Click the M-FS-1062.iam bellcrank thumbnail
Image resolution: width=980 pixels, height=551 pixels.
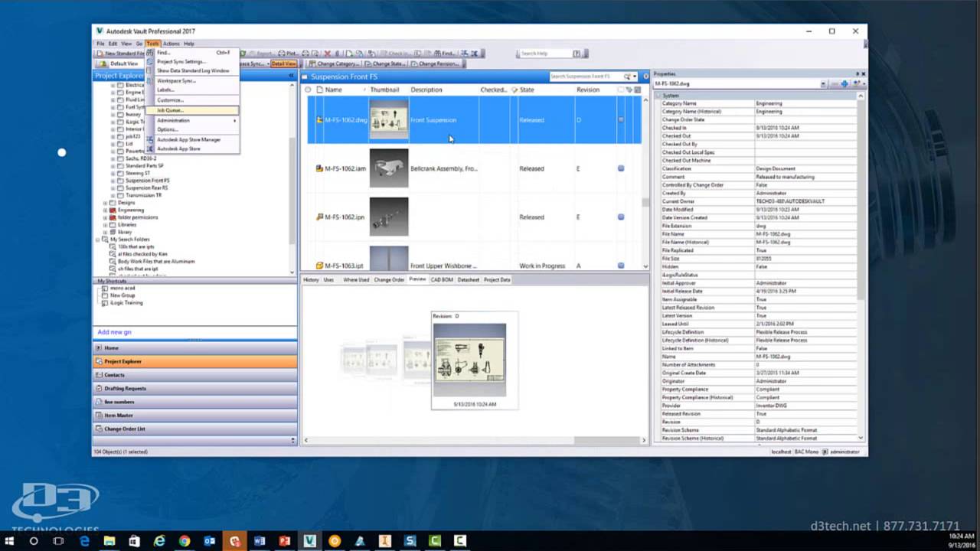389,168
